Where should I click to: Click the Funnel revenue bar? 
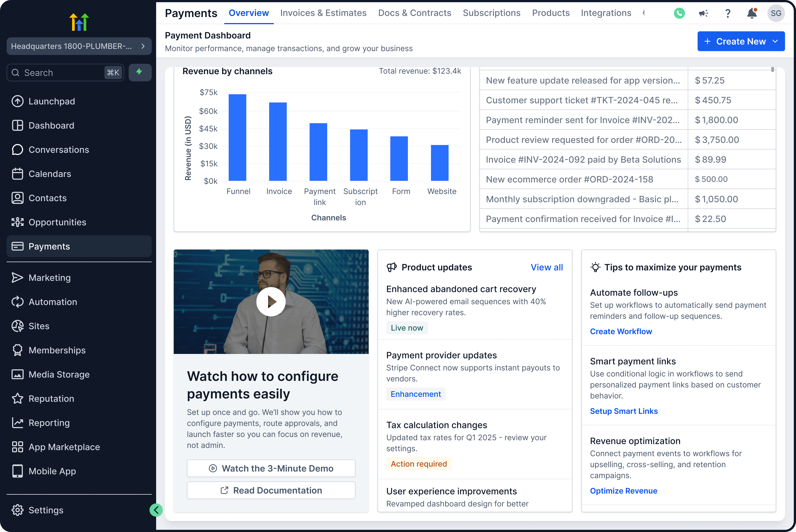[x=237, y=137]
